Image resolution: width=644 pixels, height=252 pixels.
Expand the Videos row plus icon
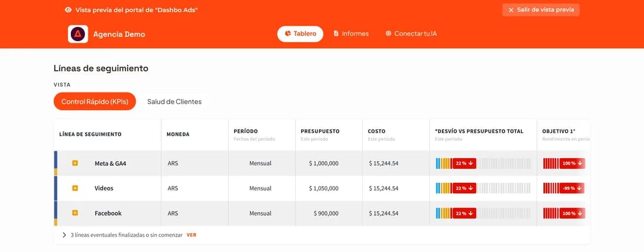pyautogui.click(x=75, y=188)
